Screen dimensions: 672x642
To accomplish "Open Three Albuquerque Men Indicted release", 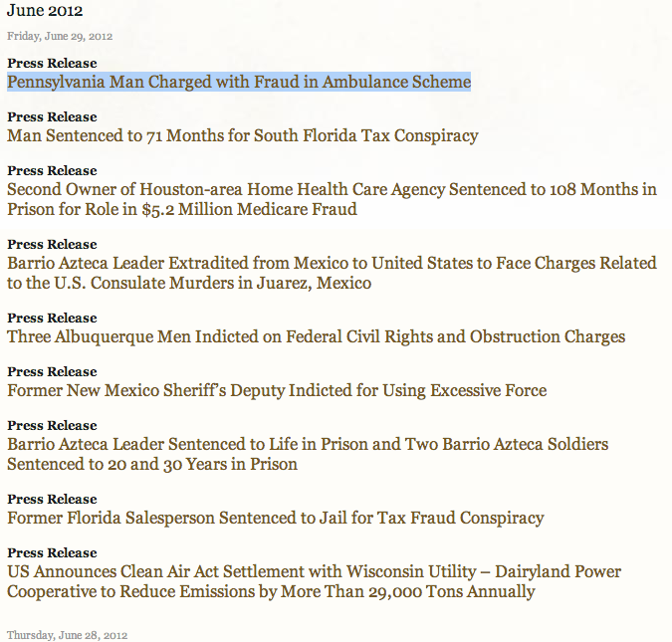I will 316,336.
